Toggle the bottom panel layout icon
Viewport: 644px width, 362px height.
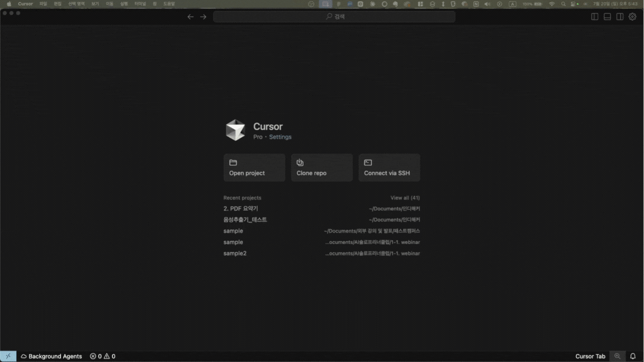pyautogui.click(x=607, y=17)
